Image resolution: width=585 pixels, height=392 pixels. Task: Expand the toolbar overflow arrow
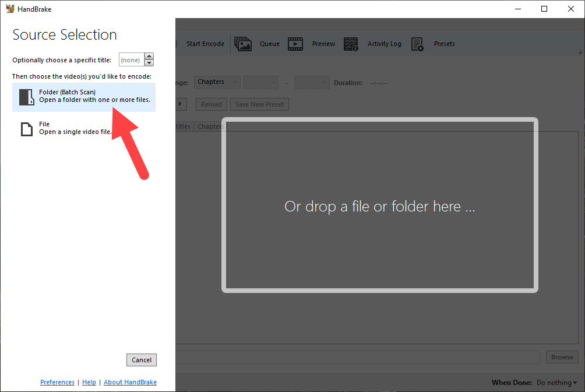point(580,52)
